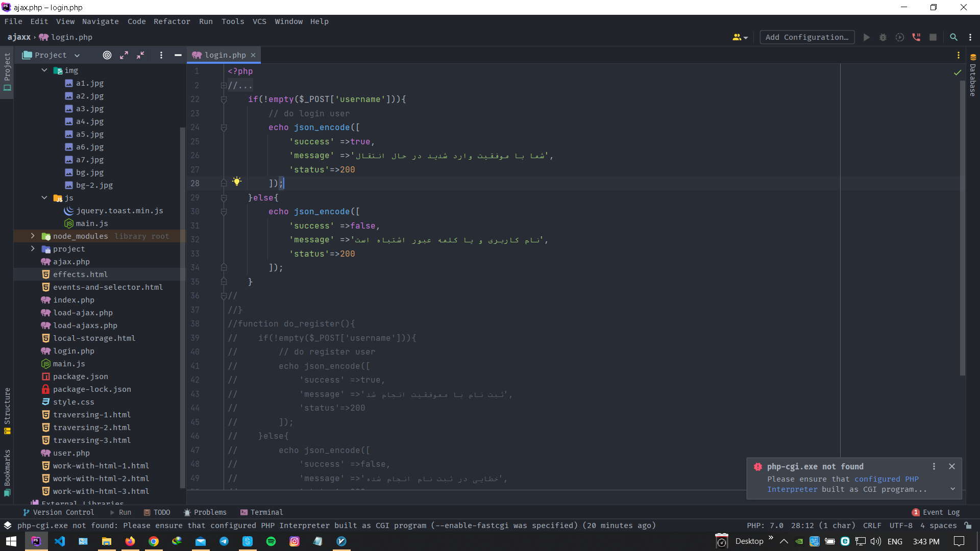Click the Debug bug icon

pos(883,37)
